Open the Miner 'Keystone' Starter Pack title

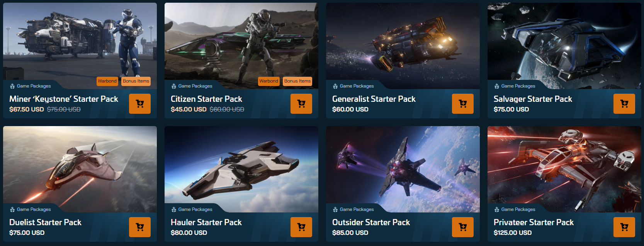coord(64,99)
